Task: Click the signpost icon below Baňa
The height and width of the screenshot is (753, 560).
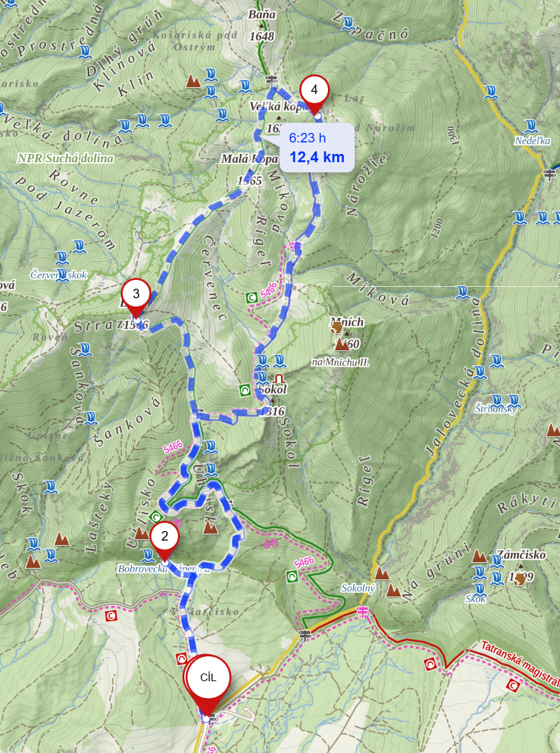Action: (271, 79)
